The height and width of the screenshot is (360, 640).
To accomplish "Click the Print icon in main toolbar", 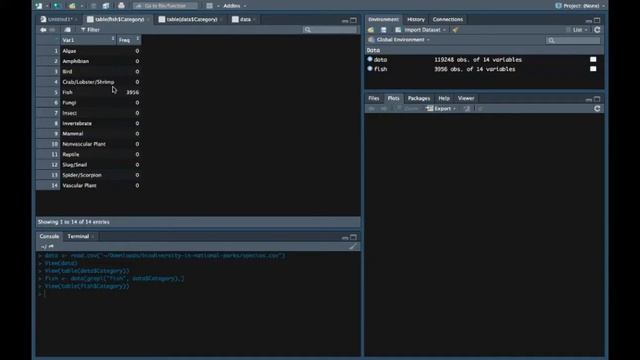I will (x=121, y=6).
